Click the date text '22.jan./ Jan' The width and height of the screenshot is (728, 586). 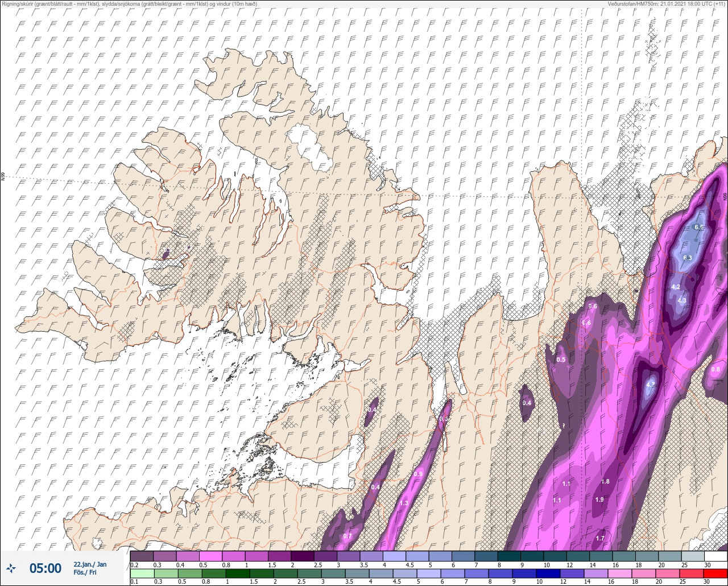click(90, 564)
